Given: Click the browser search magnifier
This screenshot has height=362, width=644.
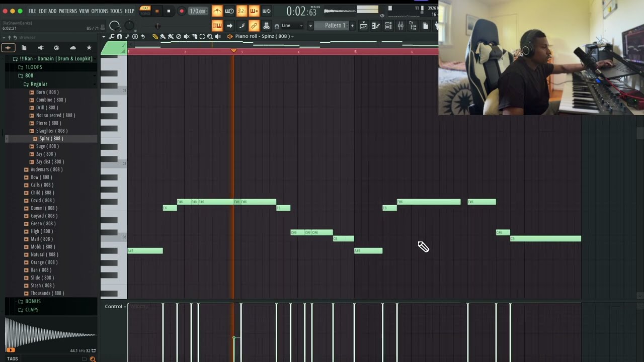Looking at the screenshot, I should (93, 358).
